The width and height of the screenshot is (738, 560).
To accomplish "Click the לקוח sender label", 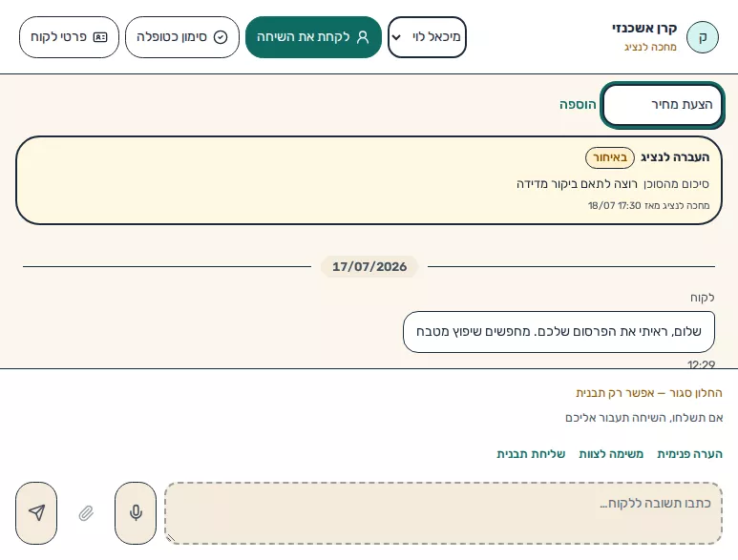I will coord(703,298).
